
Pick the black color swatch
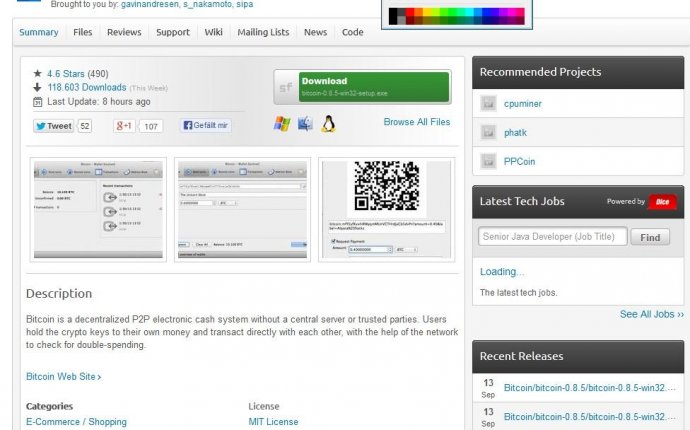[x=393, y=16]
